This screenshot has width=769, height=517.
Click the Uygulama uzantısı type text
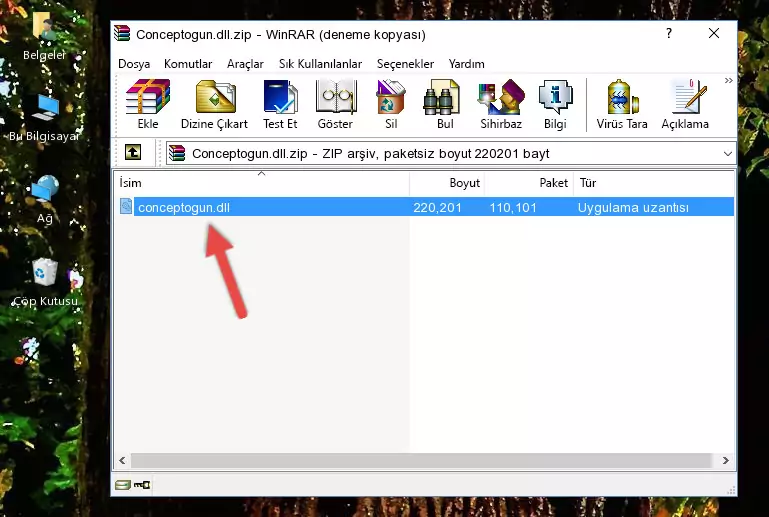633,207
